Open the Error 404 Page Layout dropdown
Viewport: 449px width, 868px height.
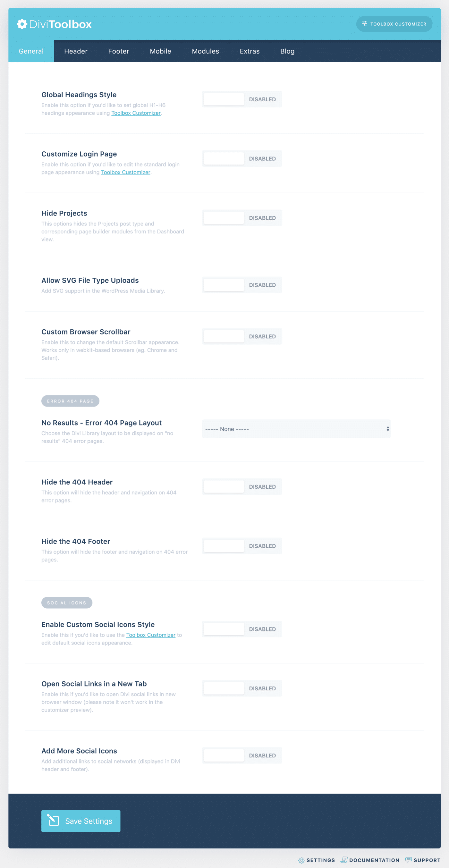[x=296, y=429]
